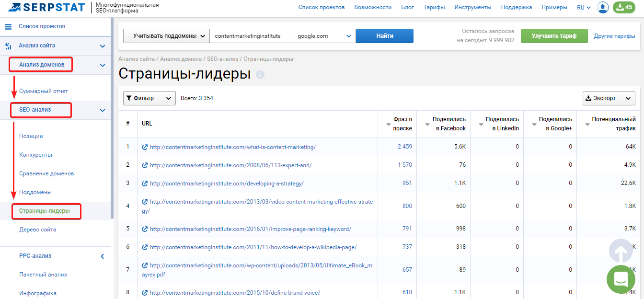Click the blue Найти button
Image resolution: width=644 pixels, height=299 pixels.
click(385, 36)
